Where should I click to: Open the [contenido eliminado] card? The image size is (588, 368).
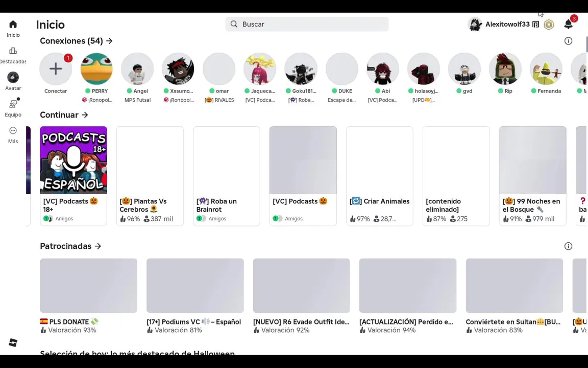(456, 176)
